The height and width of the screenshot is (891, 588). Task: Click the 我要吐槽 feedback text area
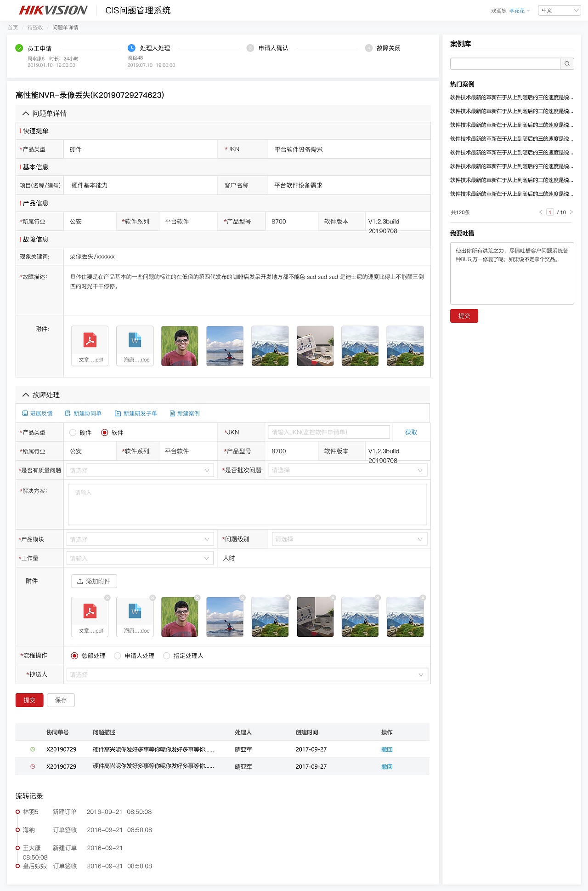point(512,273)
